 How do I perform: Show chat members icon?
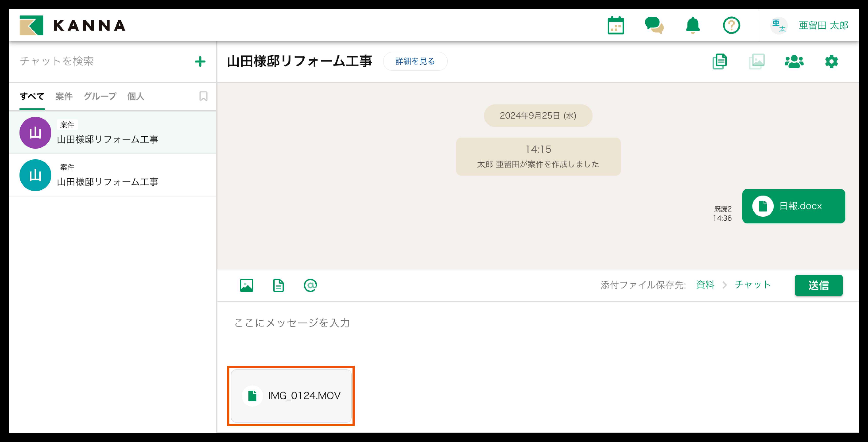(794, 61)
